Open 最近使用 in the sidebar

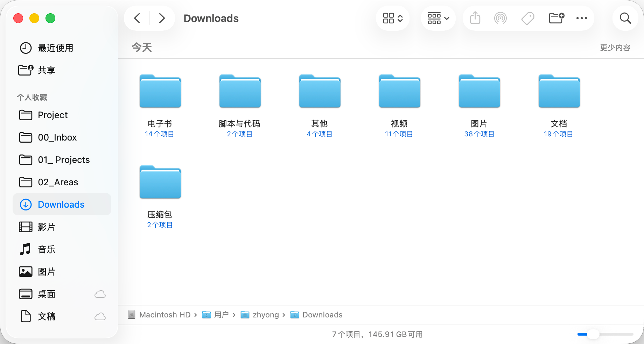[x=62, y=48]
